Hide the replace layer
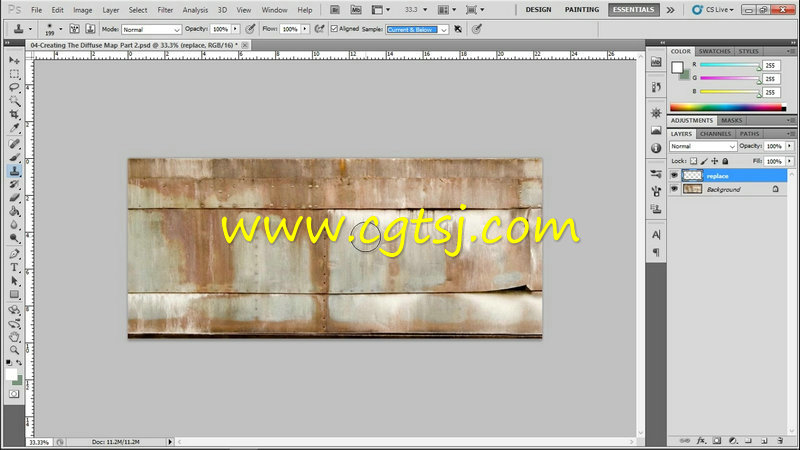800x450 pixels. (x=674, y=176)
